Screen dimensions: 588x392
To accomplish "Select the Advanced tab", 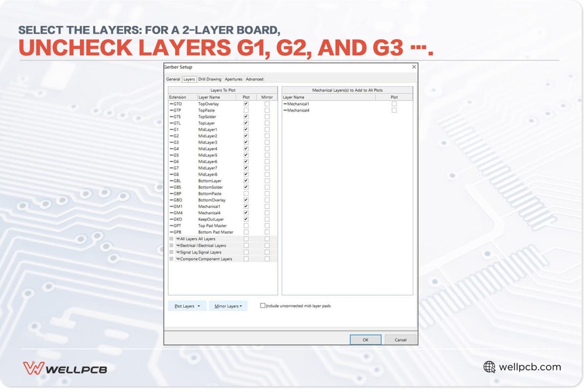I will tap(254, 79).
